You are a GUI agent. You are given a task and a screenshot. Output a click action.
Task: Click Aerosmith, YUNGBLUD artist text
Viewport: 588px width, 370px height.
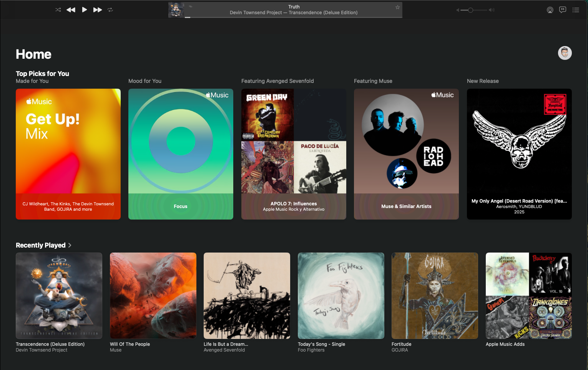(519, 206)
